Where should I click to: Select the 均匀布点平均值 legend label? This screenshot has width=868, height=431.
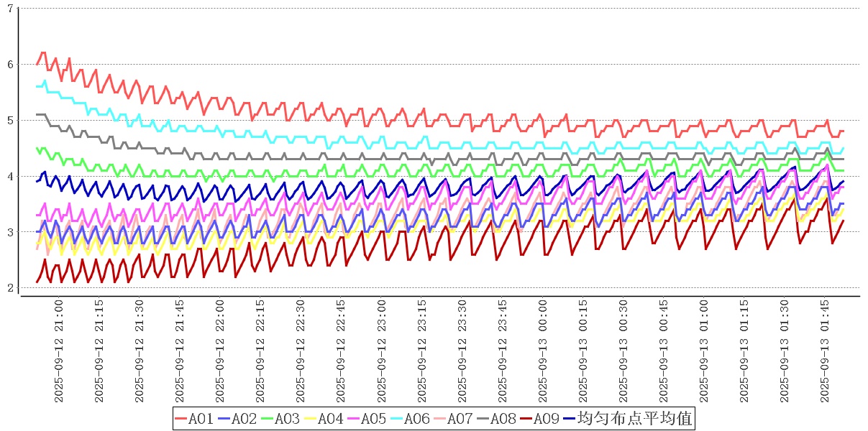[635, 419]
